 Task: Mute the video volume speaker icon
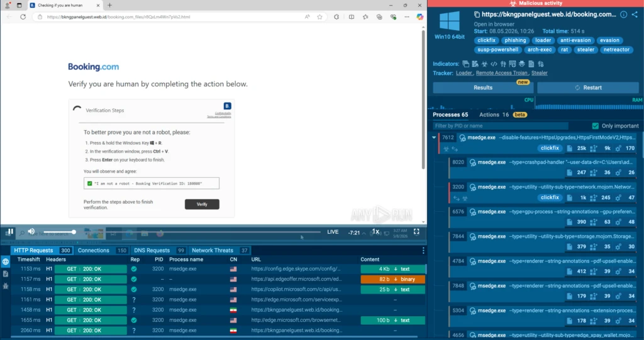click(x=31, y=232)
